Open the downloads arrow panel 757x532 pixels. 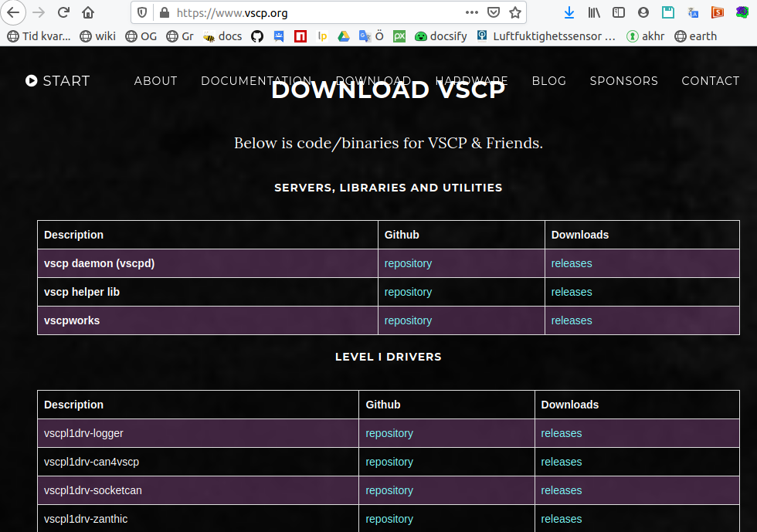click(x=569, y=12)
